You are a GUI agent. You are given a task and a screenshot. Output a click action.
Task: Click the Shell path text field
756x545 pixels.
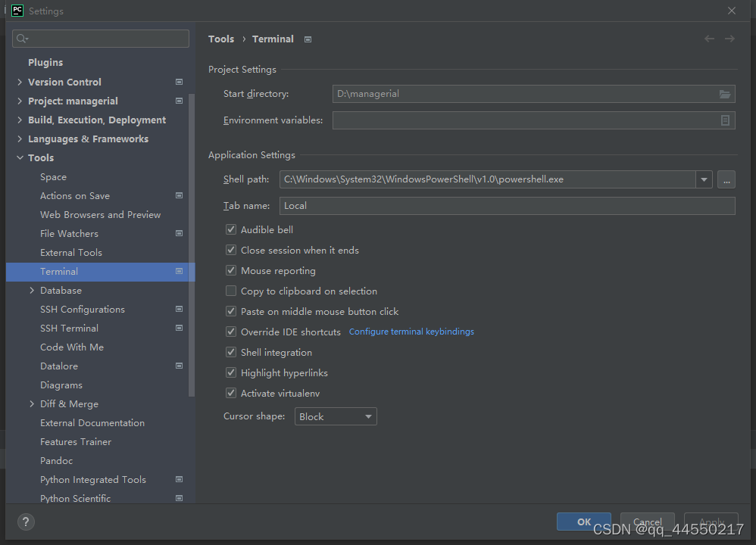(487, 179)
